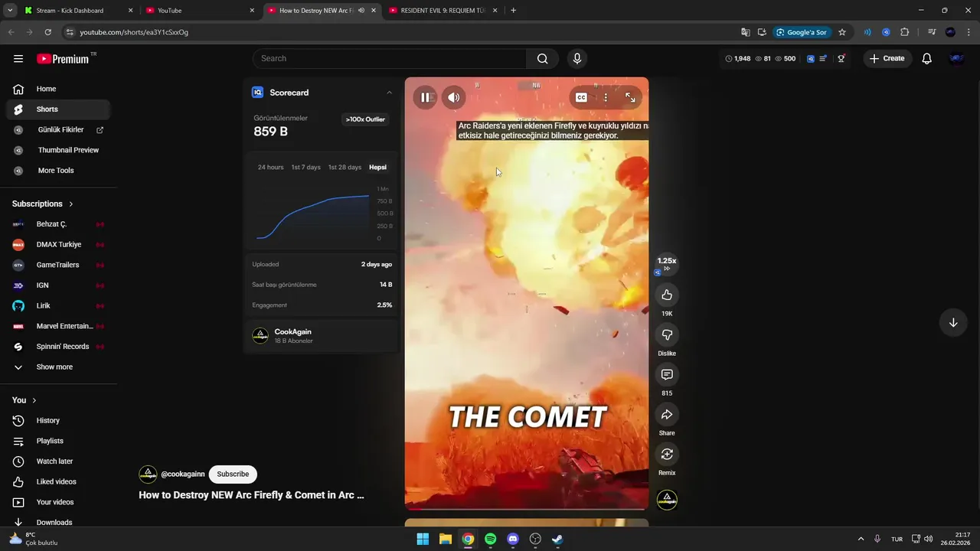Screen dimensions: 980x551
Task: Share this Short
Action: [667, 414]
